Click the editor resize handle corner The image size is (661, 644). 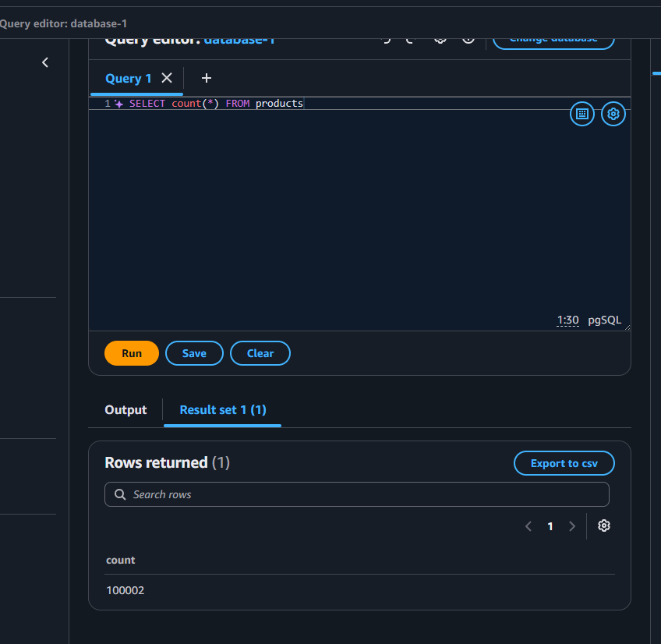(627, 327)
